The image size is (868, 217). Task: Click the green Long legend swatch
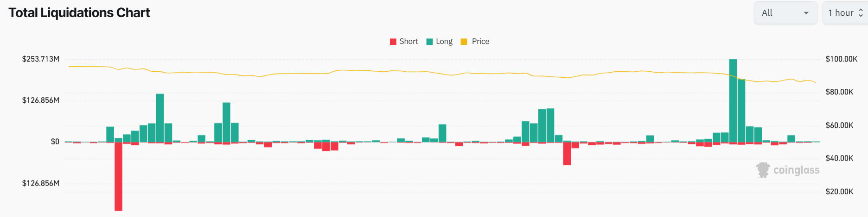tap(429, 42)
